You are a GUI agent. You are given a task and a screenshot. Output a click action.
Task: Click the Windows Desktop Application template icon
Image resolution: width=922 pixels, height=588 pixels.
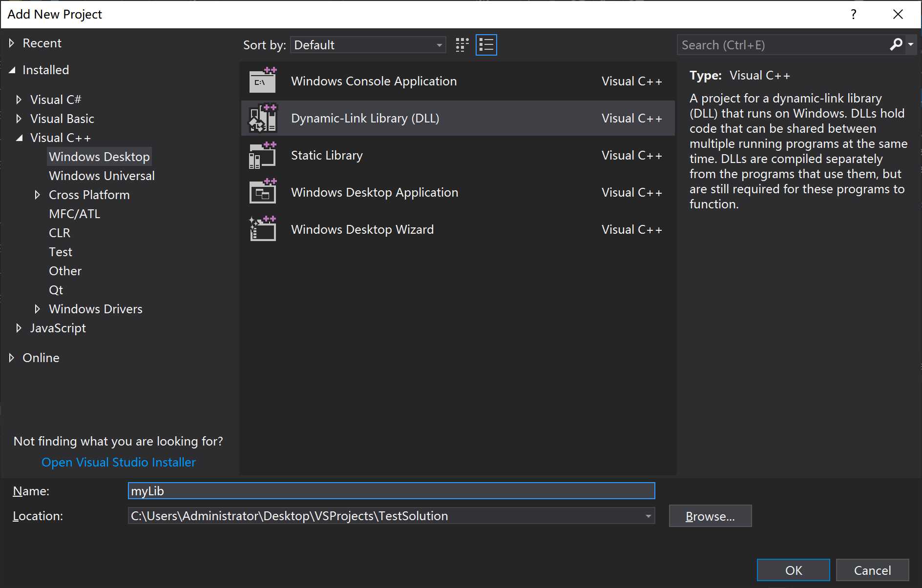pos(263,192)
